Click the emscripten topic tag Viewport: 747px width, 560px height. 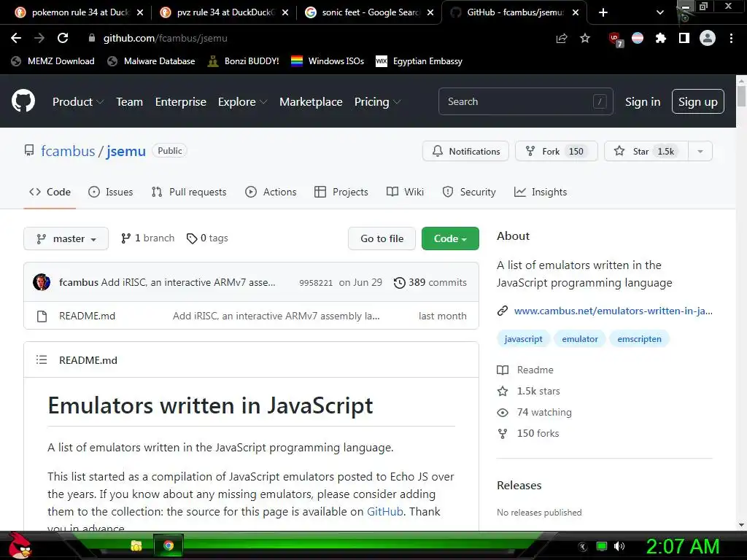[639, 338]
